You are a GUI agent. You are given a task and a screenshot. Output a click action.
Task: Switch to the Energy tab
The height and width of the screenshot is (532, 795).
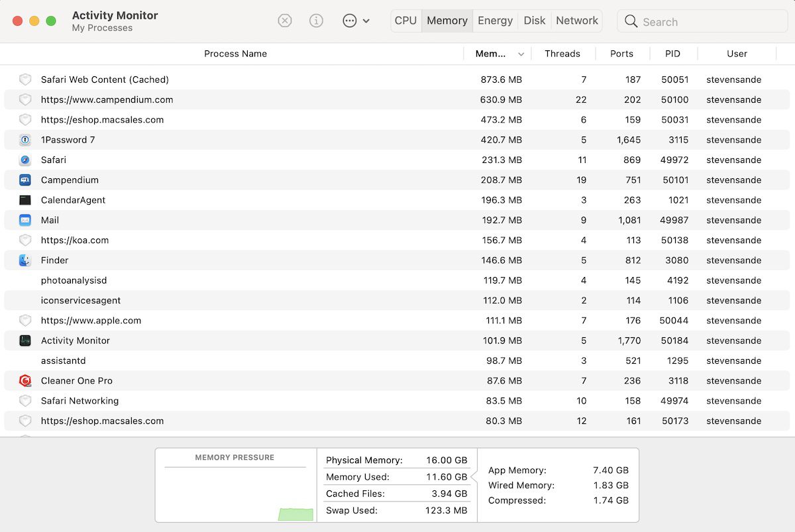[x=495, y=21]
